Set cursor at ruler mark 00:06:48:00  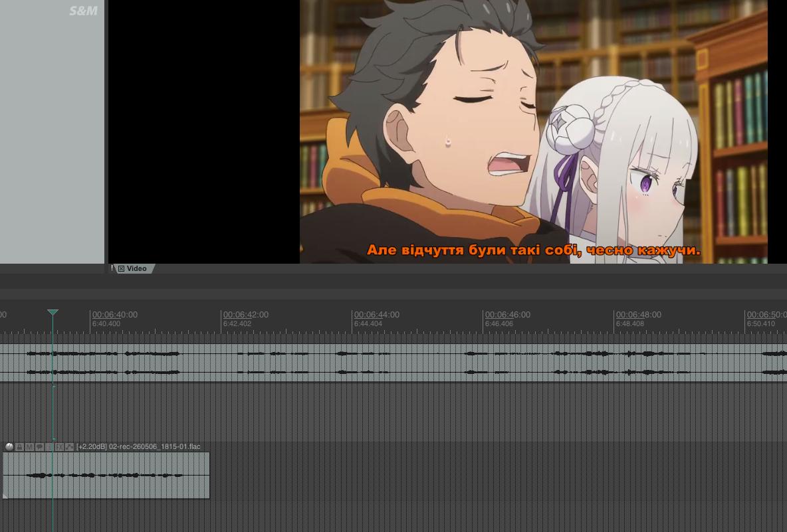click(638, 315)
